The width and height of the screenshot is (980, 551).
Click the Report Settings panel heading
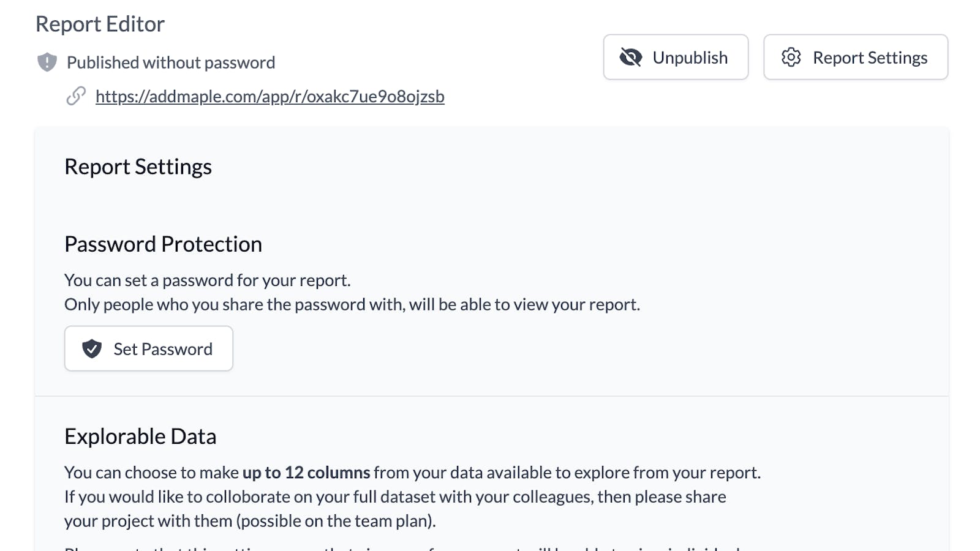click(x=138, y=167)
